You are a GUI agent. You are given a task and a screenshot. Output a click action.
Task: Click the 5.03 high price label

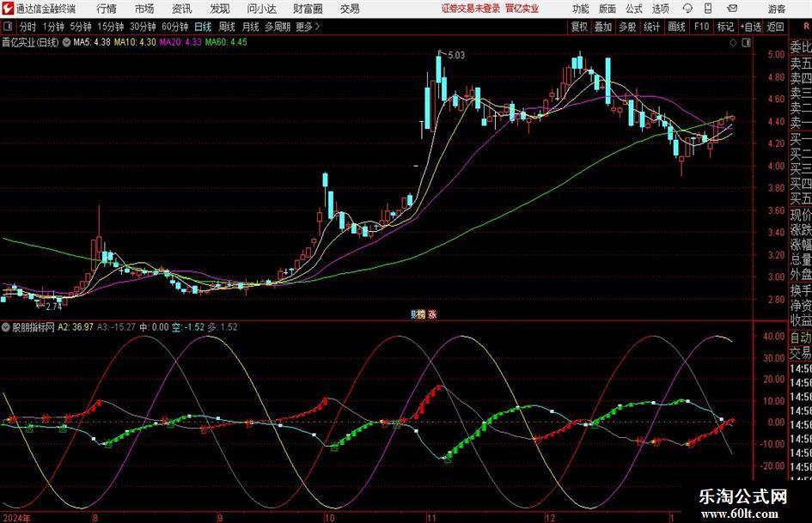click(x=456, y=55)
